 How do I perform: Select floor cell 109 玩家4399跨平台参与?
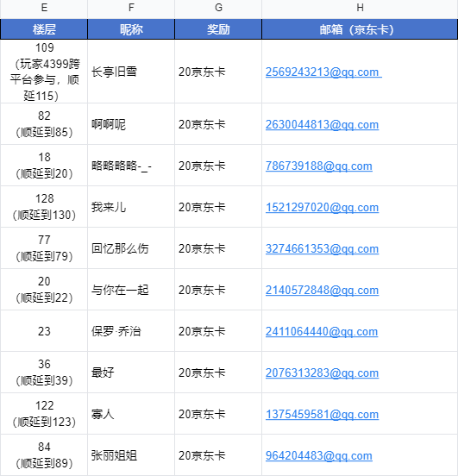44,72
